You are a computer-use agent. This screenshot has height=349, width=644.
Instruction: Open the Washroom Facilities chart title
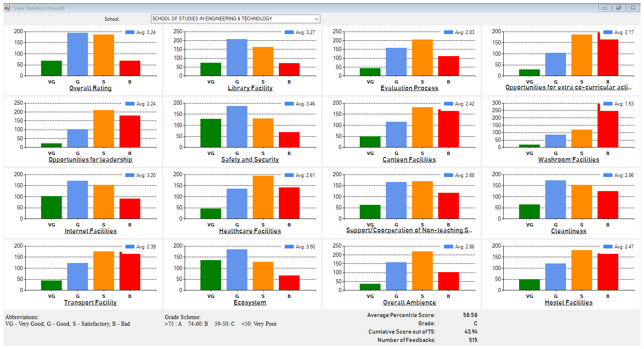(568, 160)
